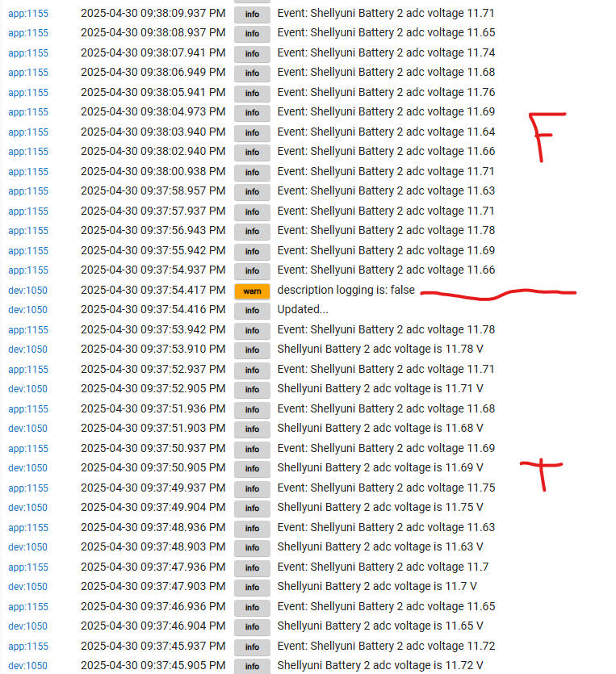Open dev:1050 link on the Updated... row
616x674 pixels.
[28, 310]
